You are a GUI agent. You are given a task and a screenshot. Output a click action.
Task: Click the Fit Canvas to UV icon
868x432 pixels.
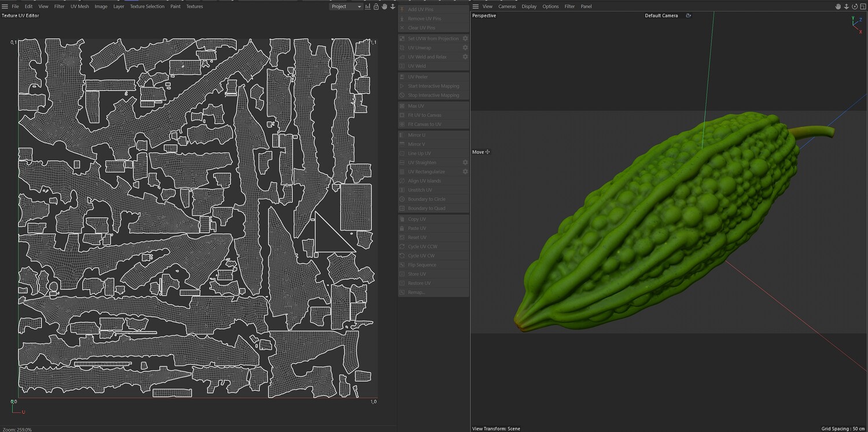(402, 124)
